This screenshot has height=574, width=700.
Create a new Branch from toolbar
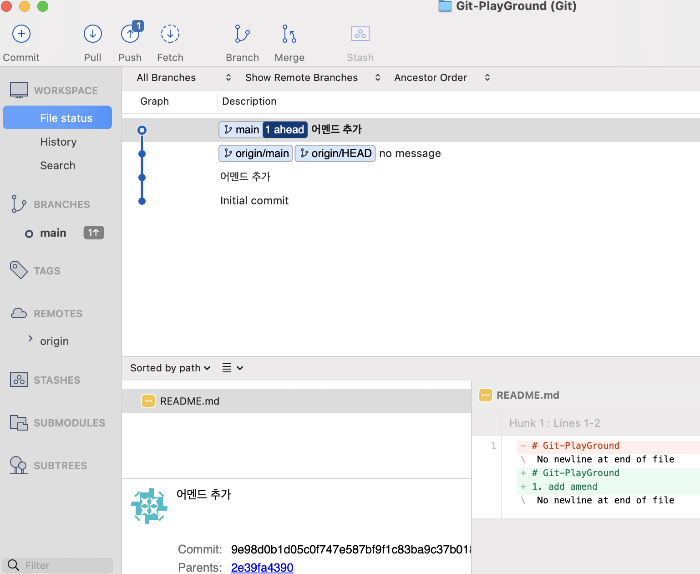tap(242, 34)
